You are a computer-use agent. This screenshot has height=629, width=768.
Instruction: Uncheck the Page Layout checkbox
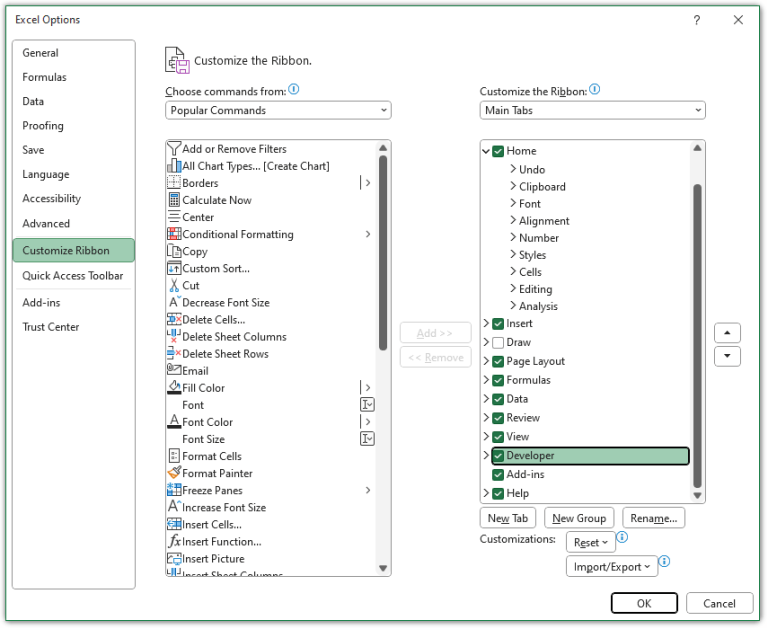point(498,362)
